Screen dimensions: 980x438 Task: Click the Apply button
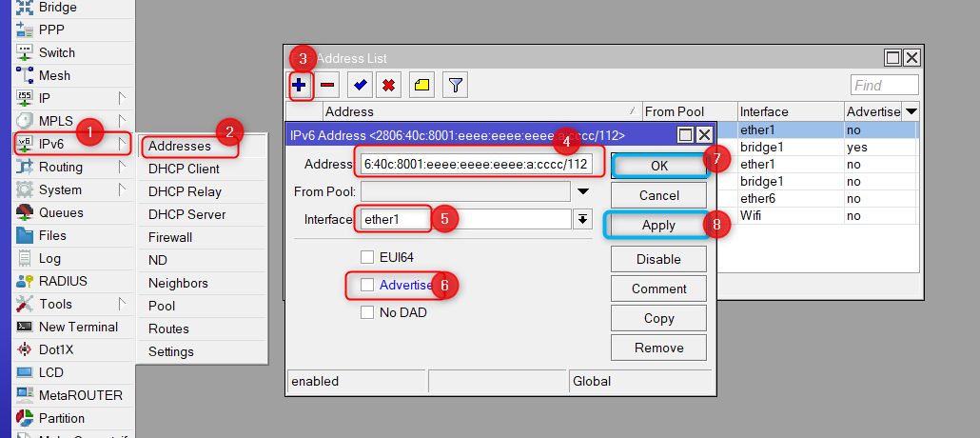[x=658, y=226]
